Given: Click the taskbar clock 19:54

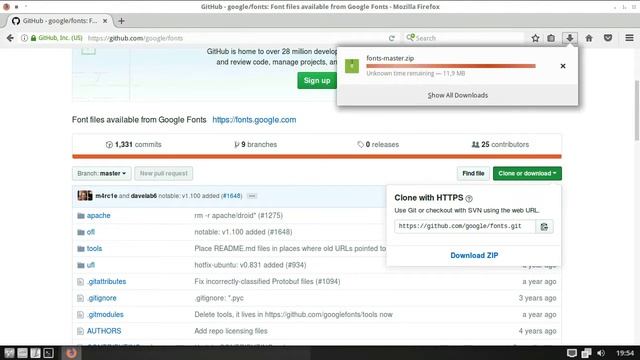Looking at the screenshot, I should click(x=625, y=353).
